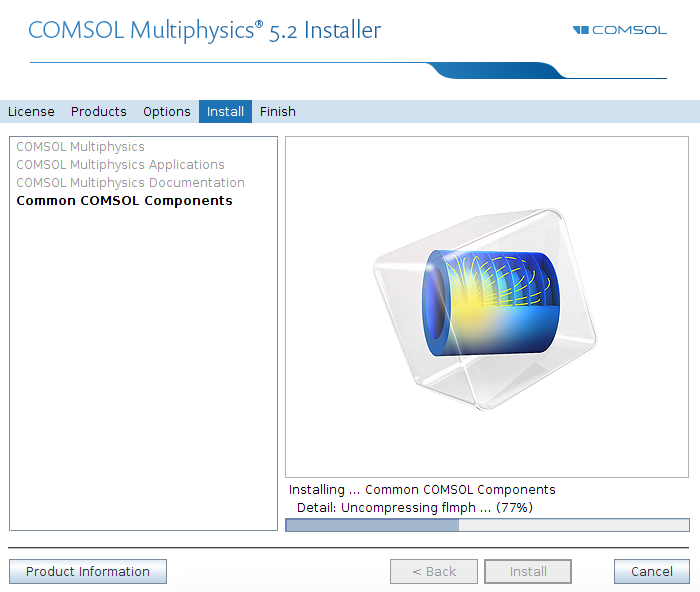Click the Product Information button
Image resolution: width=700 pixels, height=592 pixels.
pyautogui.click(x=88, y=571)
